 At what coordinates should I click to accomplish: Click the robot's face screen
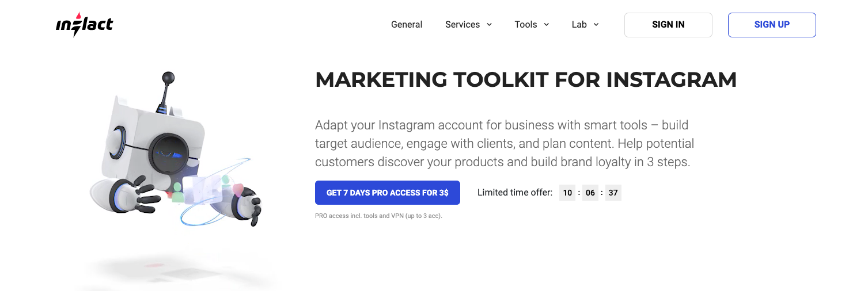pyautogui.click(x=170, y=154)
